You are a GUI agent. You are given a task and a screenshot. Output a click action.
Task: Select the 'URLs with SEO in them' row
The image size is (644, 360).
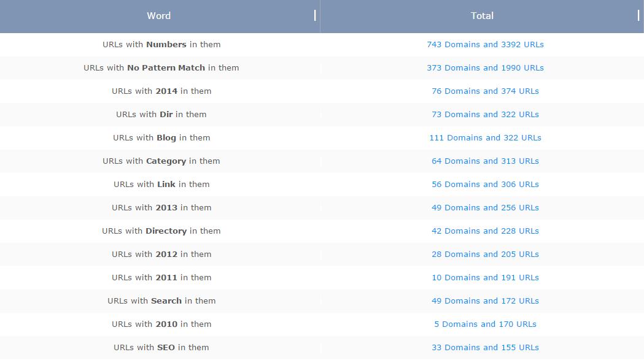pos(161,348)
